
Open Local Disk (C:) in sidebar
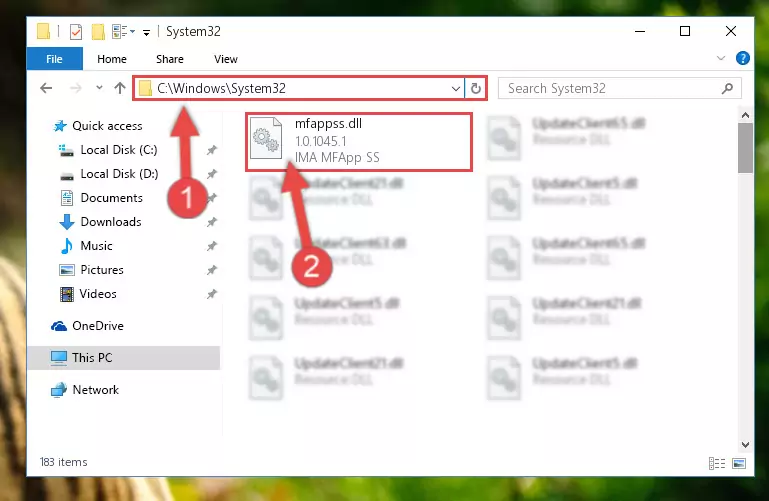[119, 150]
